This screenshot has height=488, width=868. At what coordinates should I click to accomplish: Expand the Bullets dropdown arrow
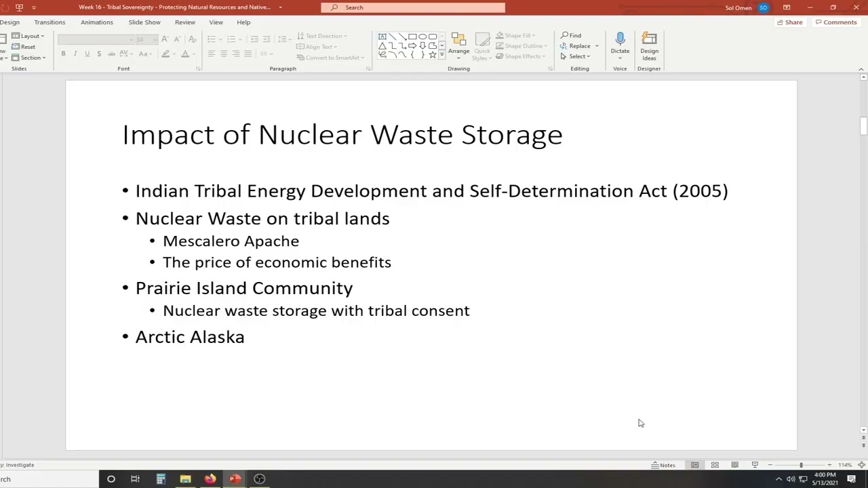coord(220,39)
